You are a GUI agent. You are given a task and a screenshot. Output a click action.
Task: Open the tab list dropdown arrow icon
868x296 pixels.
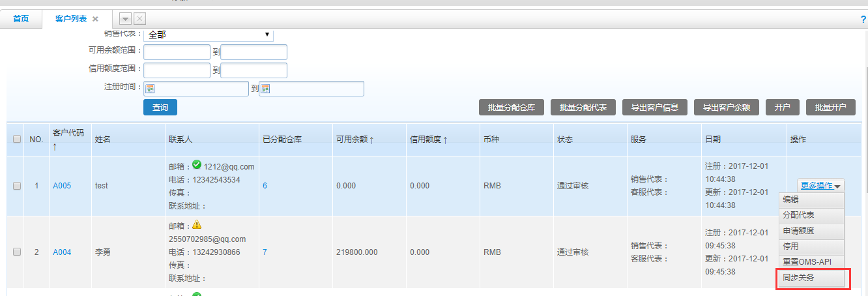click(126, 19)
